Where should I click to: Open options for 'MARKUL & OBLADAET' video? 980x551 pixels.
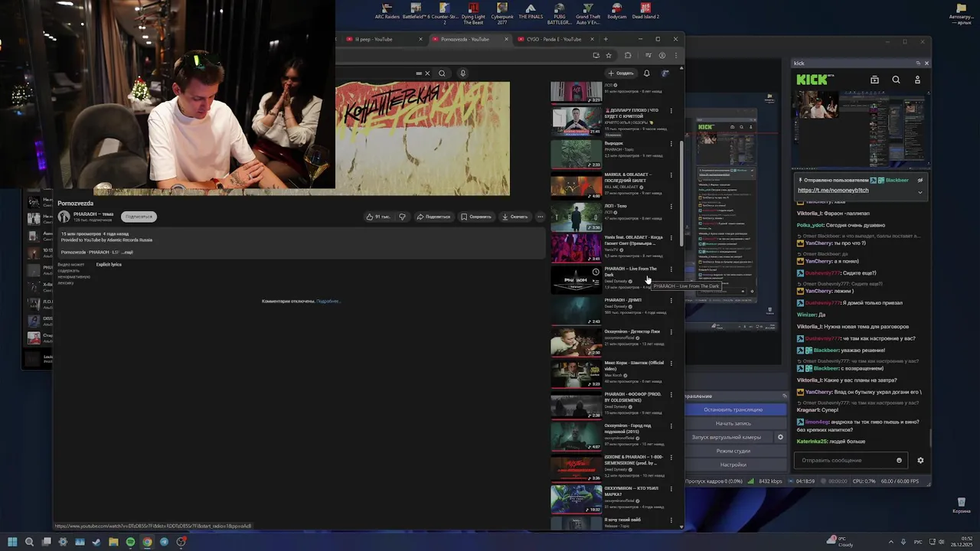671,174
